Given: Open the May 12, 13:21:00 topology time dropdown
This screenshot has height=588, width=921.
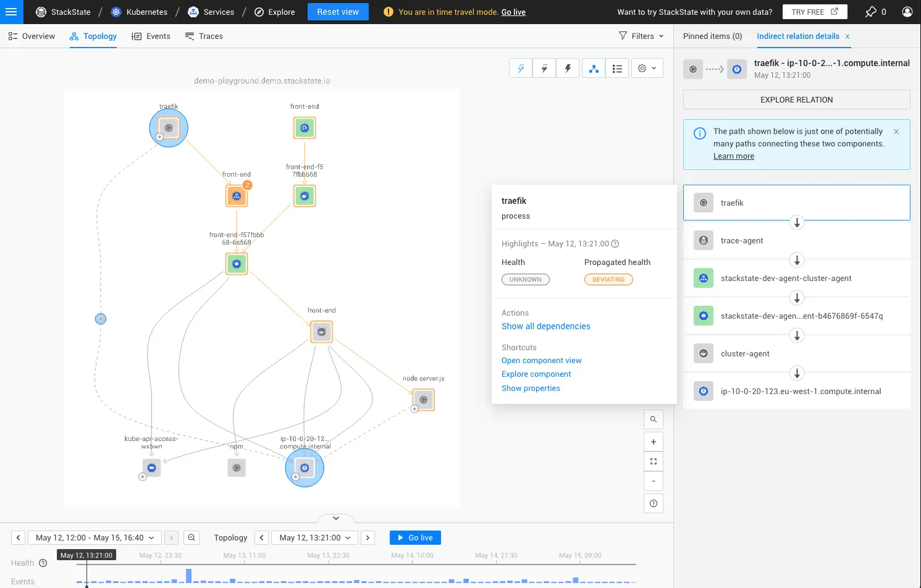Looking at the screenshot, I should click(315, 537).
